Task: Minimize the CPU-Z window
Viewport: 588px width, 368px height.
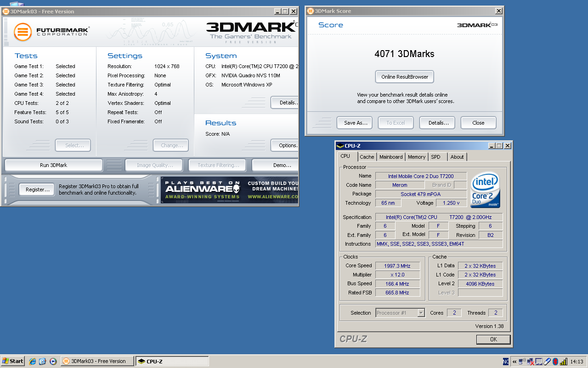Action: 492,146
